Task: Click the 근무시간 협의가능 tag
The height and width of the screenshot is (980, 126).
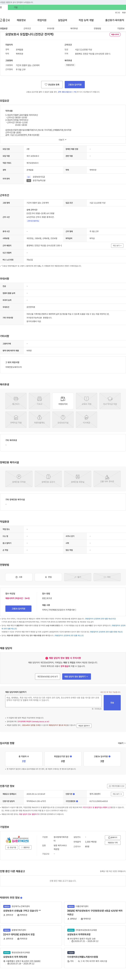Action: tap(33, 221)
